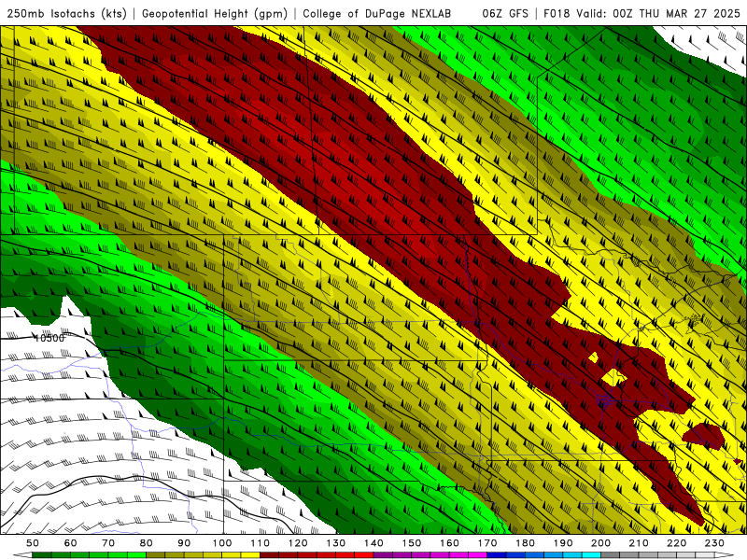Click the "10500" height contour label
This screenshot has width=747, height=560.
click(x=49, y=338)
